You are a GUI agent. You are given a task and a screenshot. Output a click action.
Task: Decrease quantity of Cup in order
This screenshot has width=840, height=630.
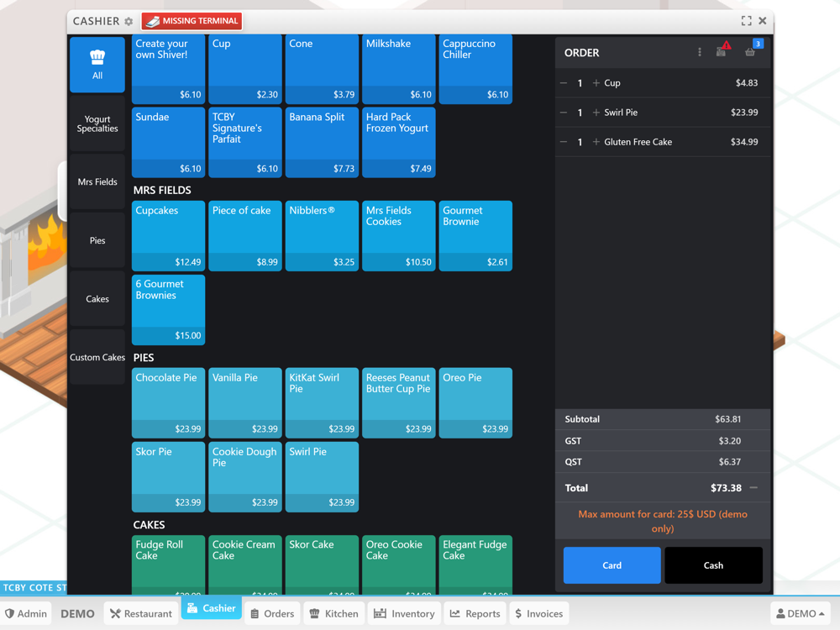(564, 83)
